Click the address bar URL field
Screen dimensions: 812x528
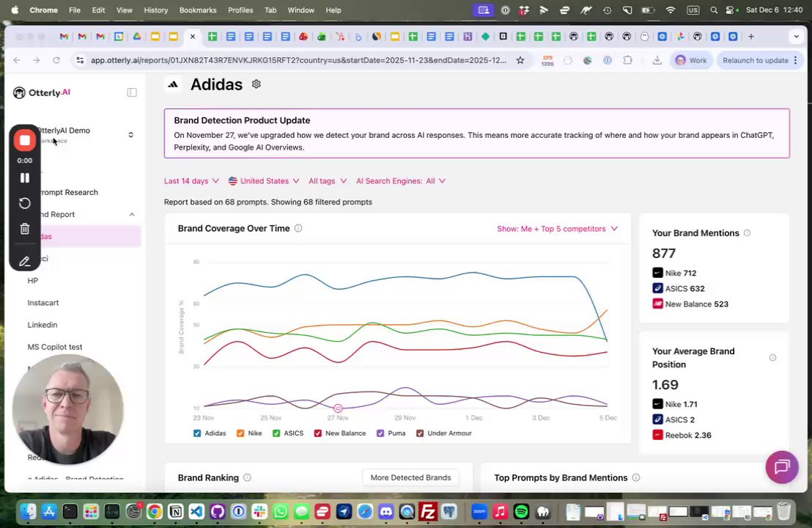pos(298,60)
